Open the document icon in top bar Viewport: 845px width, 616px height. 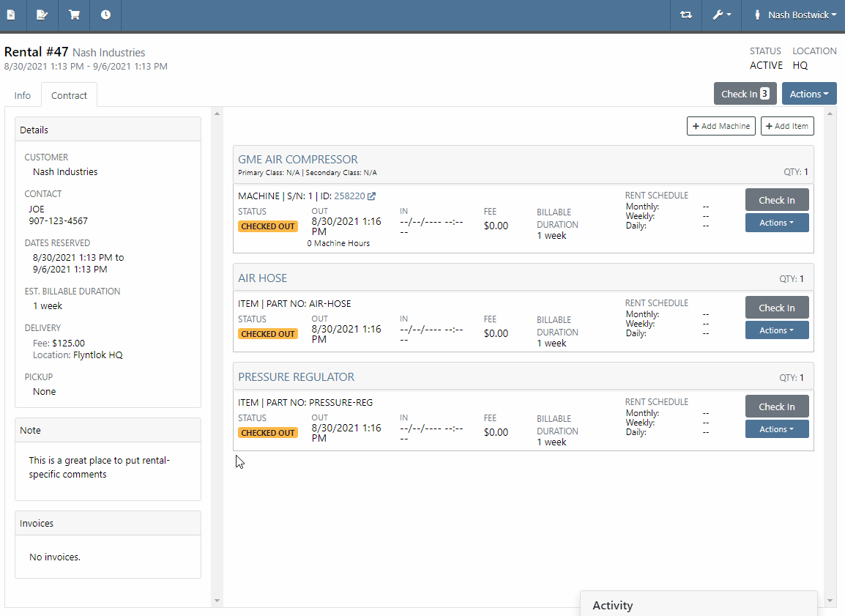click(11, 15)
